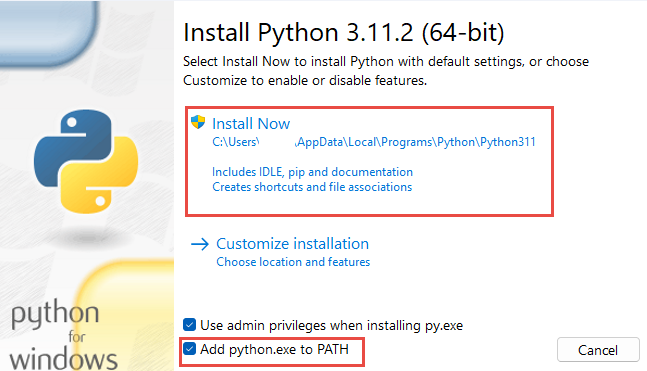Click 'Choose location and features' subtitle

pyautogui.click(x=293, y=262)
